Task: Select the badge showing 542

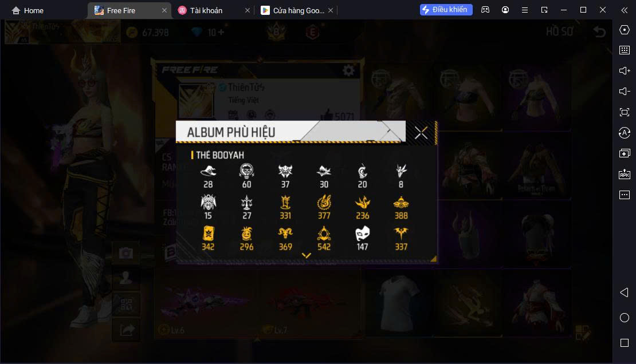Action: click(324, 238)
